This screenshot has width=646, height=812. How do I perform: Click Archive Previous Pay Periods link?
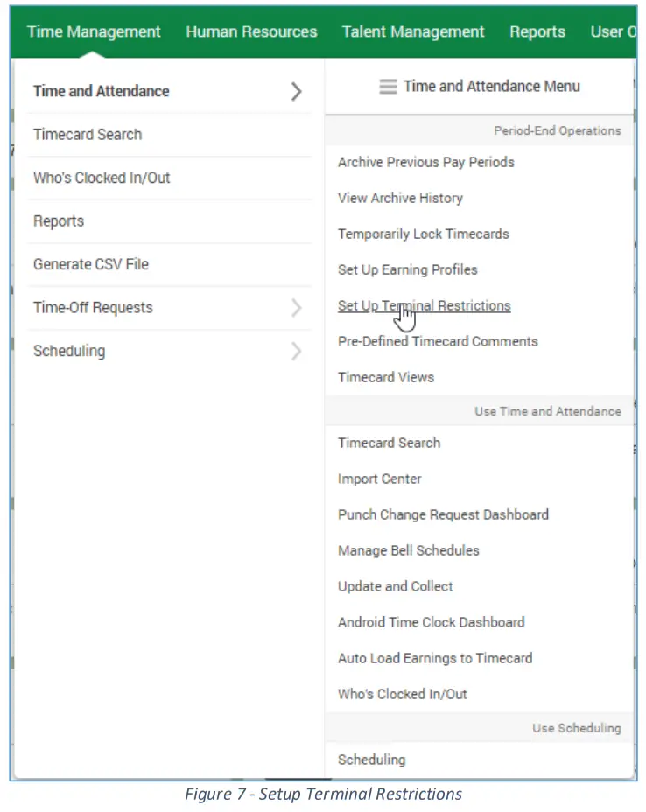[x=426, y=162]
